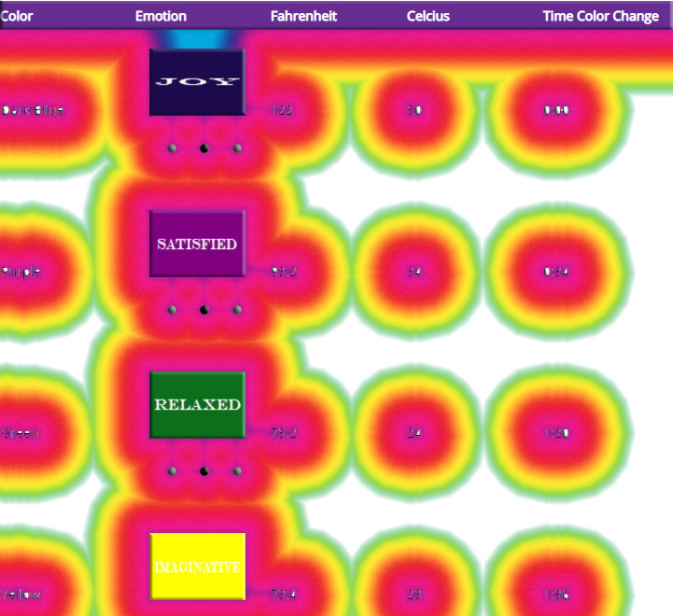Select left slide dot under RELAXED tile
Screen dimensions: 673x616
coord(172,471)
